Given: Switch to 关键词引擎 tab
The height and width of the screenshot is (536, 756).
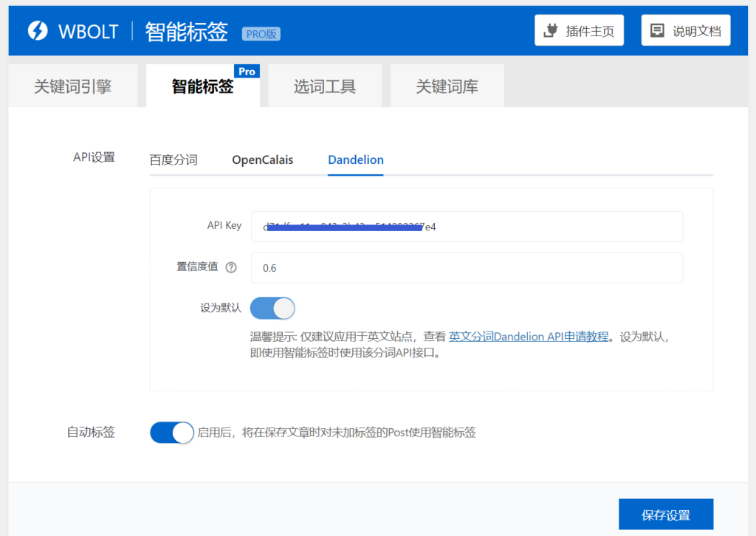Looking at the screenshot, I should click(72, 86).
